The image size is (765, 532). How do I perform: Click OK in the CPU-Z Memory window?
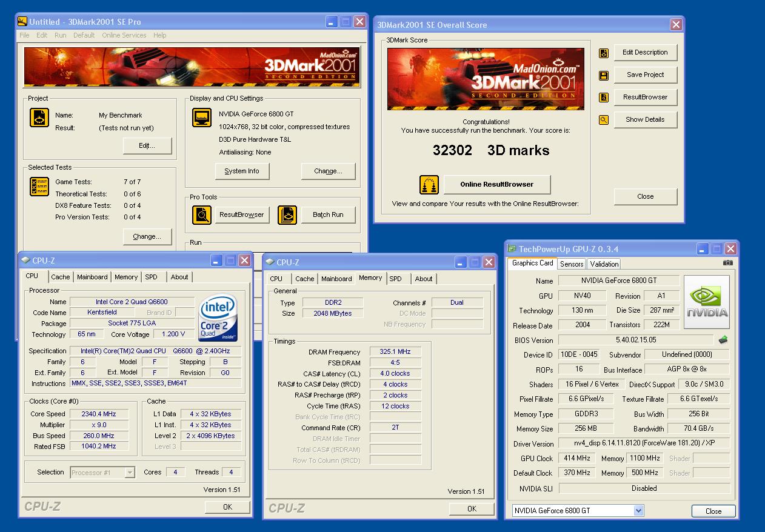tap(472, 509)
